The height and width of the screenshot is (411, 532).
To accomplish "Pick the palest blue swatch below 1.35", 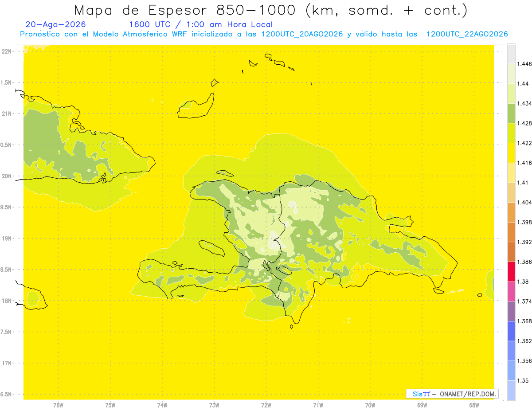I will click(511, 390).
